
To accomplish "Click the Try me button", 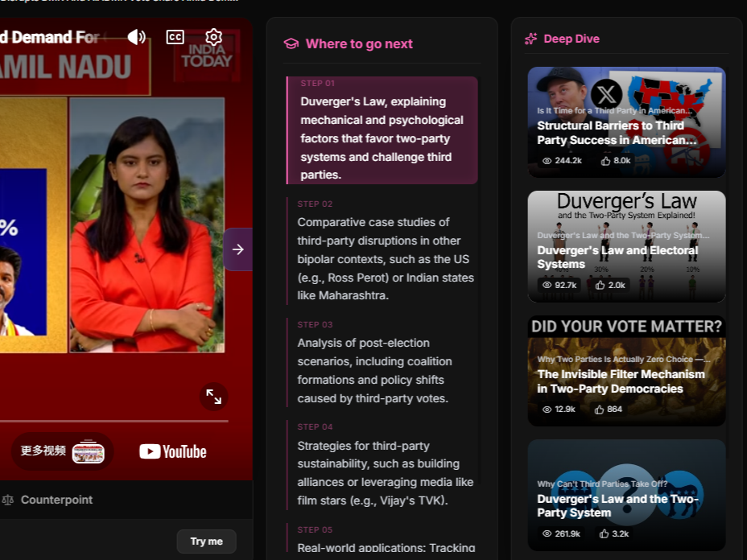I will (x=206, y=541).
